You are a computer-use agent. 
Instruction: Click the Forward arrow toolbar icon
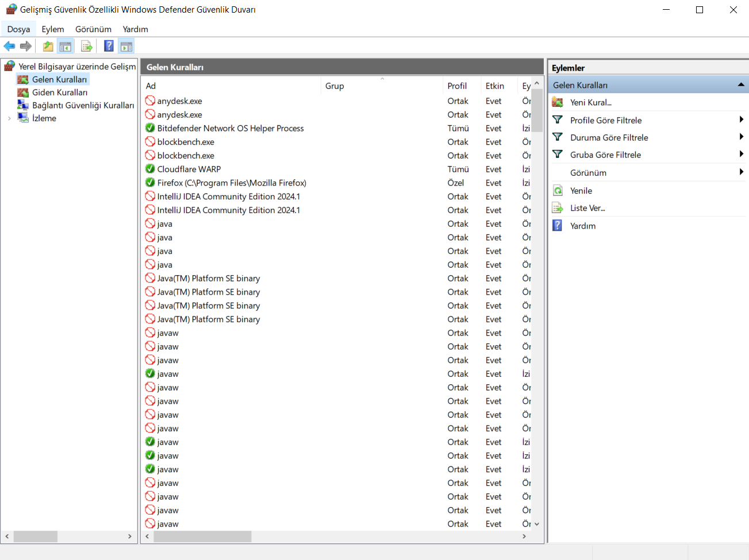(25, 47)
